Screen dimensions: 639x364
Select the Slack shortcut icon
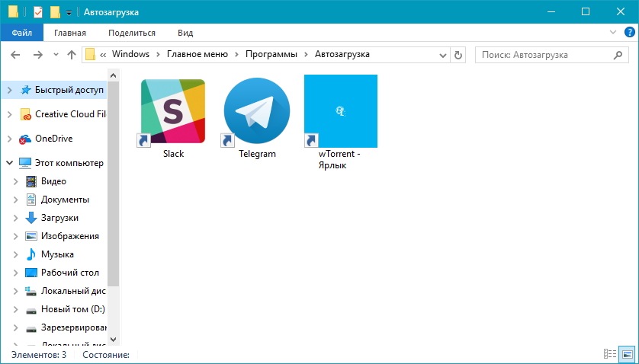pyautogui.click(x=173, y=110)
